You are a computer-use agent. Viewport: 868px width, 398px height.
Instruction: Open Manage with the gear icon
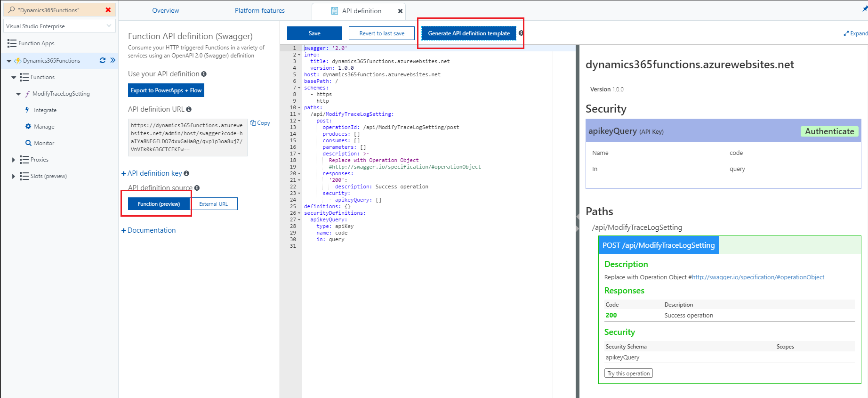[x=28, y=126]
